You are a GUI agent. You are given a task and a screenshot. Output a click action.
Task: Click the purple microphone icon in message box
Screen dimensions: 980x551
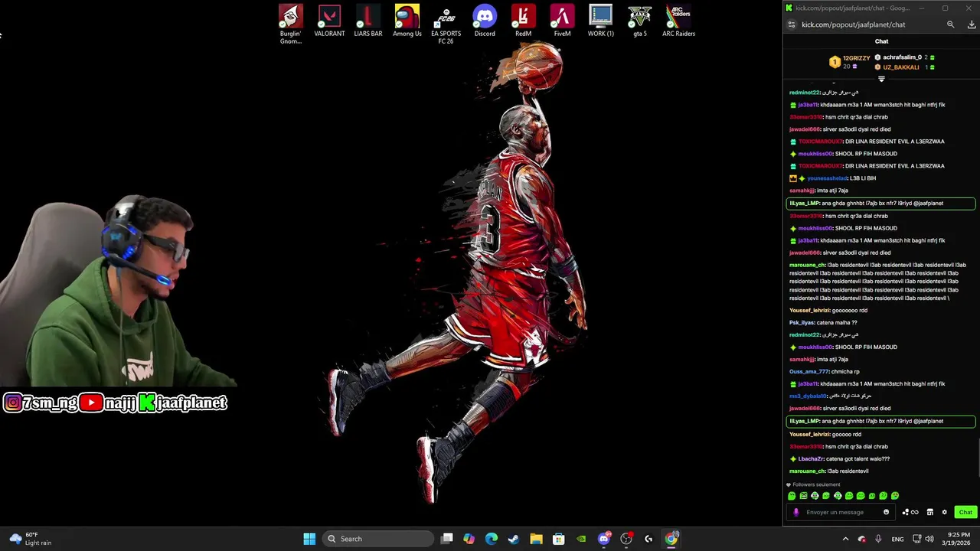(796, 512)
